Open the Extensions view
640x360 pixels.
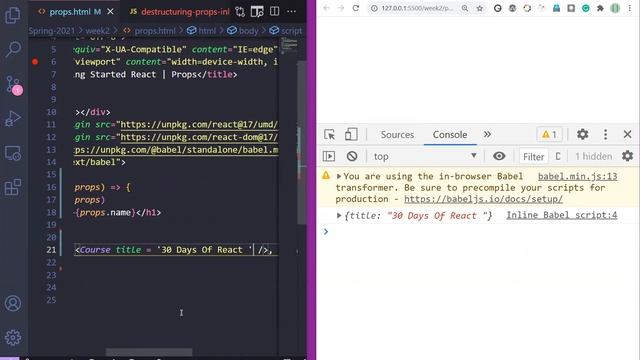click(13, 187)
